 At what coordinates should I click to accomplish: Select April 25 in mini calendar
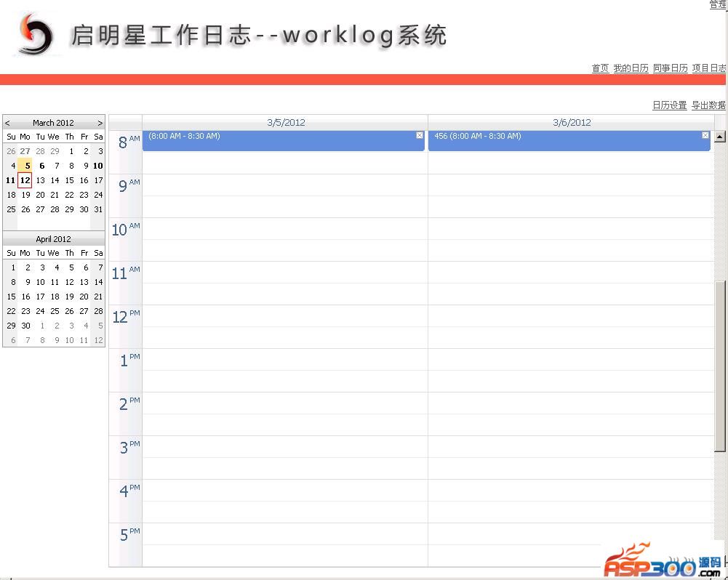[55, 311]
